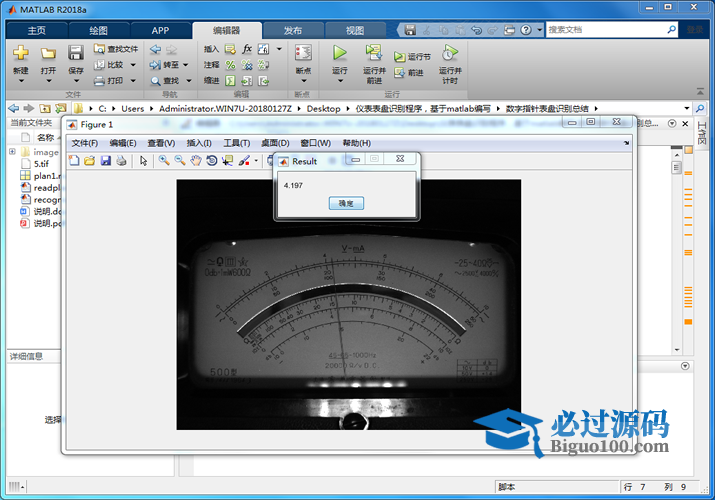
Task: Click the save icon in quick access bar
Action: tap(410, 30)
